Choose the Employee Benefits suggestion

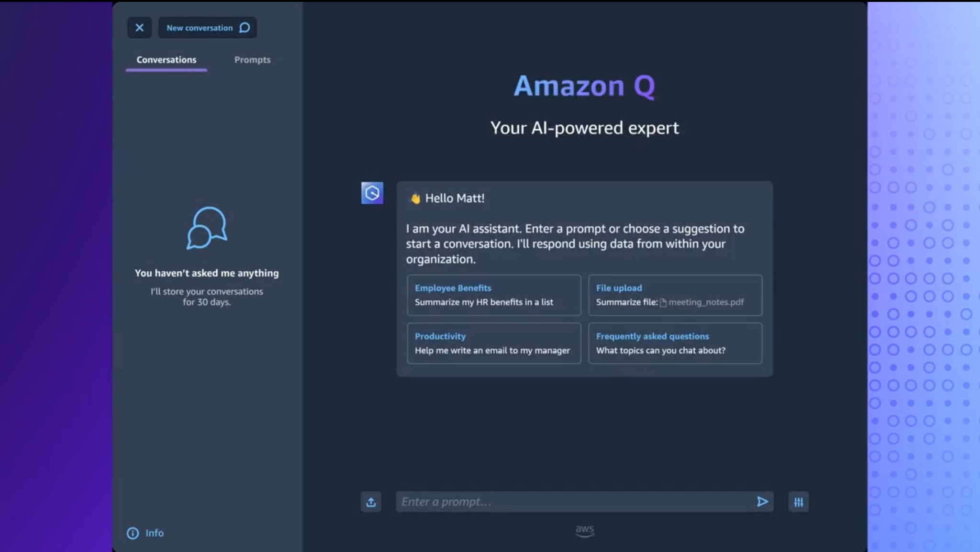494,295
